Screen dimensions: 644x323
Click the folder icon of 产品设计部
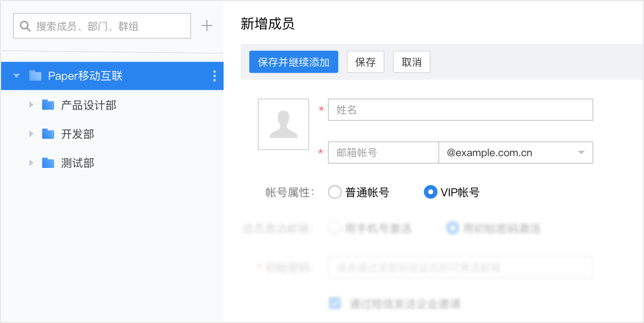(49, 105)
